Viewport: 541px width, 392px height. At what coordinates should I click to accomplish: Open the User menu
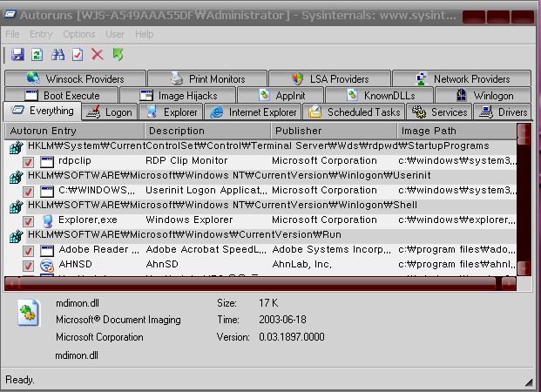tap(115, 34)
